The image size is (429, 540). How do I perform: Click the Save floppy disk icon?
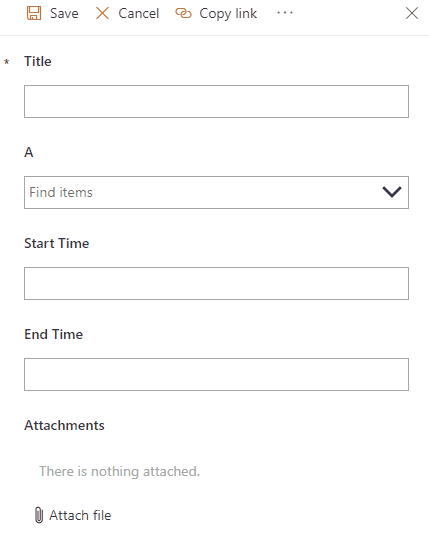(34, 13)
